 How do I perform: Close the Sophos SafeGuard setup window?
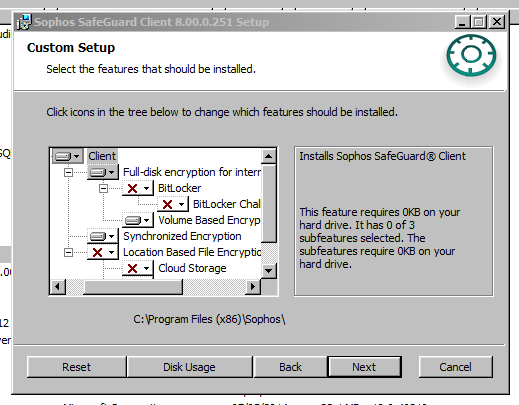pyautogui.click(x=497, y=22)
